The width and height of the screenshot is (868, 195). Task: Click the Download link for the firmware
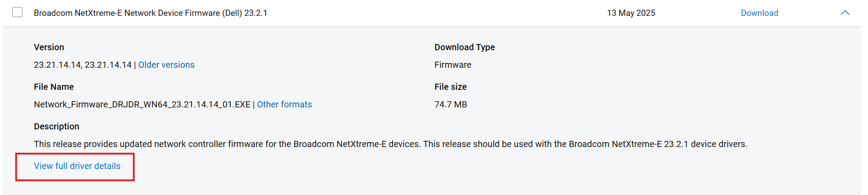(759, 13)
